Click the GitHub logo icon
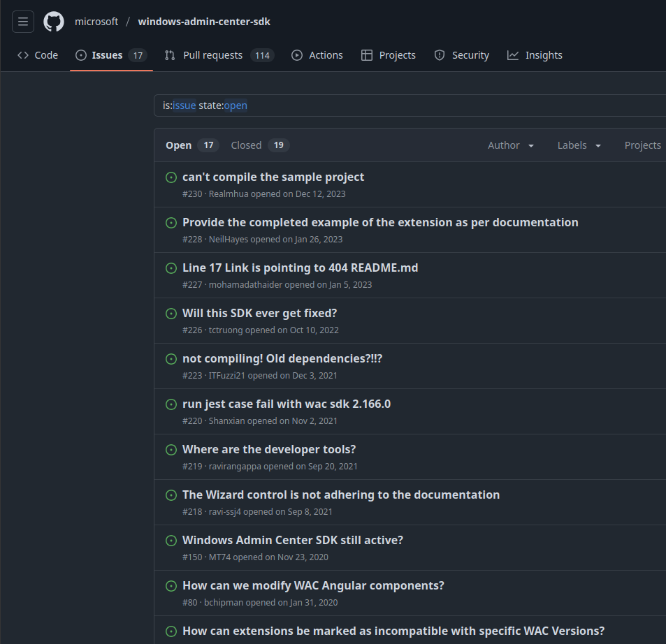 point(54,22)
